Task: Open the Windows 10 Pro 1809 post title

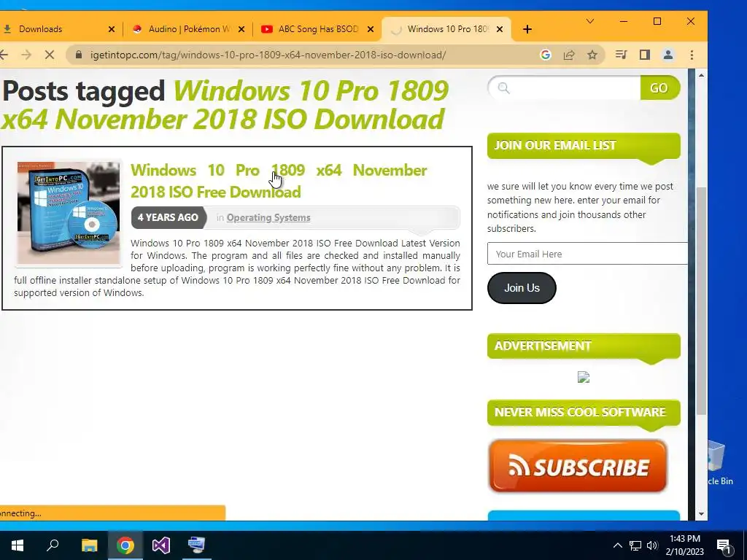Action: (x=279, y=181)
